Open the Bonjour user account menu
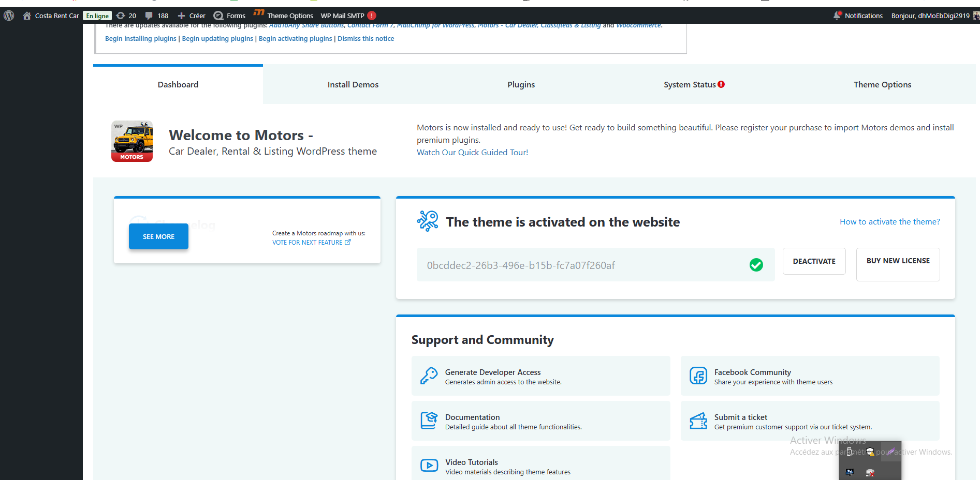The image size is (980, 480). (930, 16)
